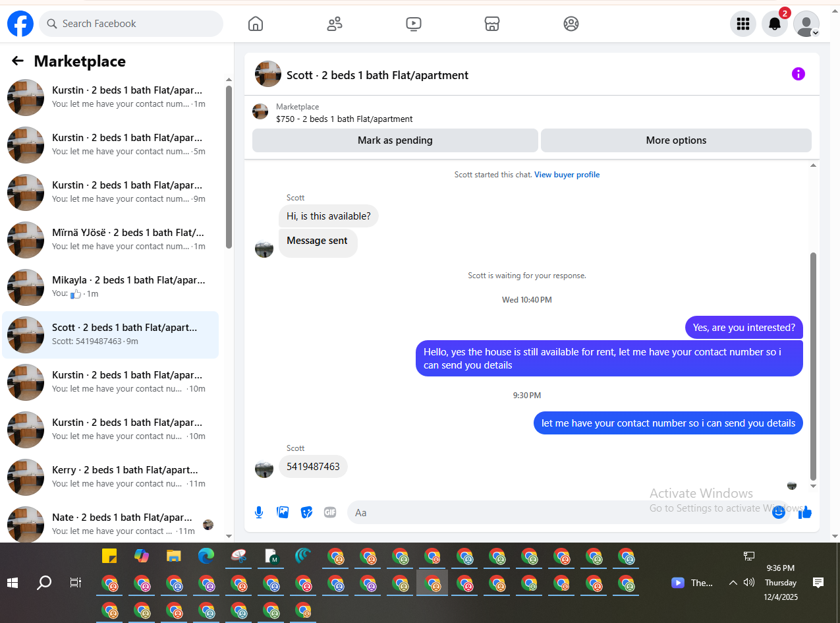Click the 'Message sent' bubble

tap(318, 242)
